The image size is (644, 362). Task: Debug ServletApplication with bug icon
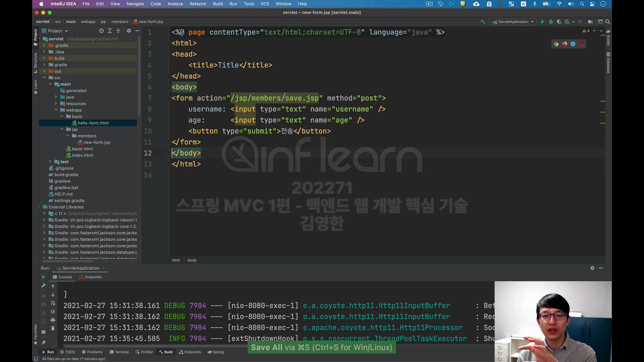551,22
